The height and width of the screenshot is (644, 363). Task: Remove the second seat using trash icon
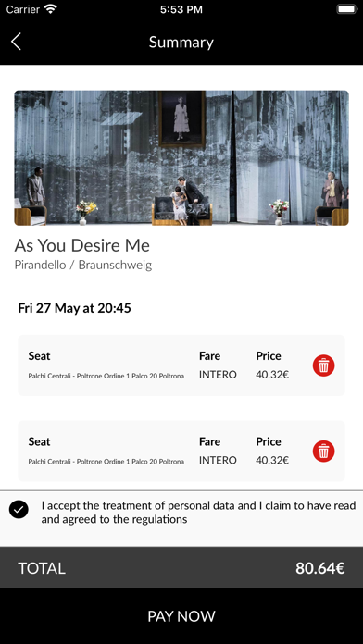pos(323,451)
